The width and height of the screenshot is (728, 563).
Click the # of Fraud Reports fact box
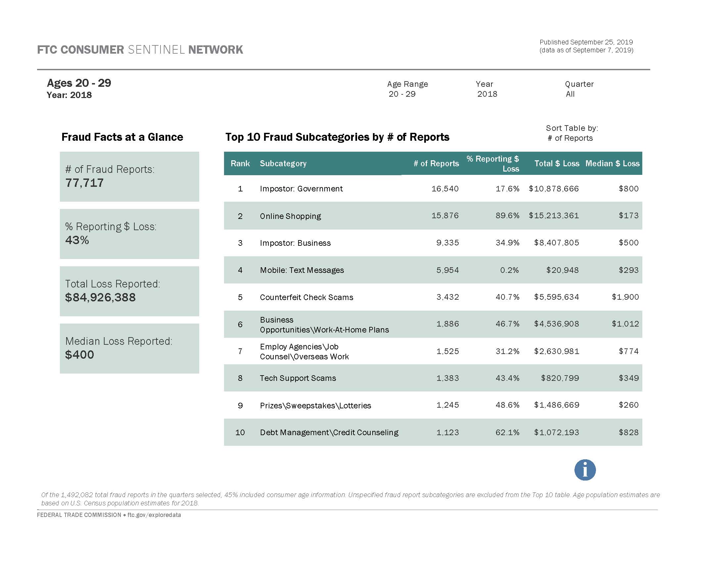click(129, 176)
